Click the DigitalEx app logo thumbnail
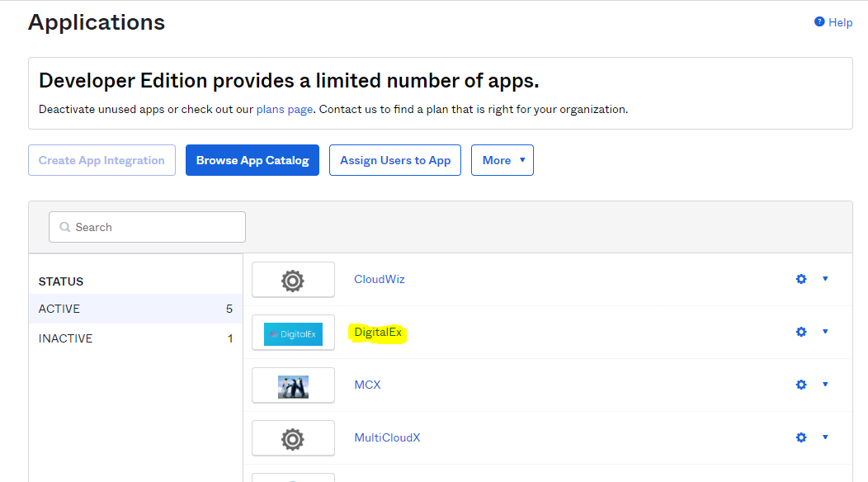Screen dimensions: 868x482 tap(293, 333)
